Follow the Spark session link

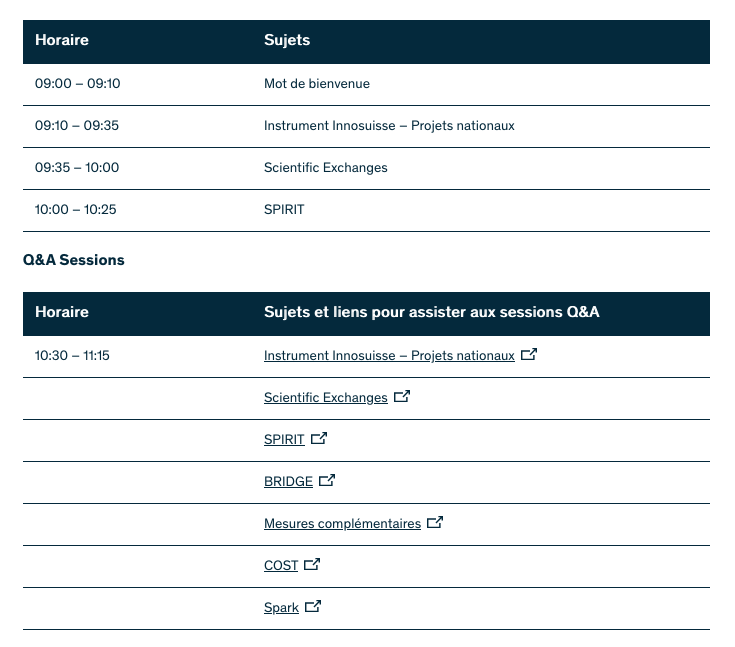[281, 608]
